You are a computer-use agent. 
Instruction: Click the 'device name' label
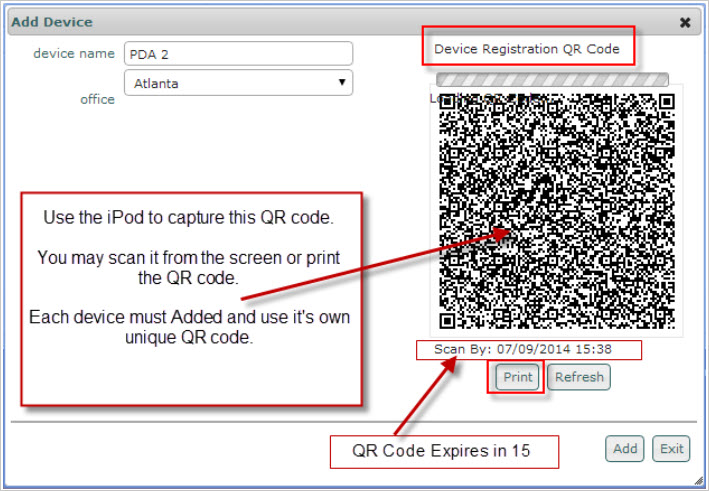tap(74, 53)
